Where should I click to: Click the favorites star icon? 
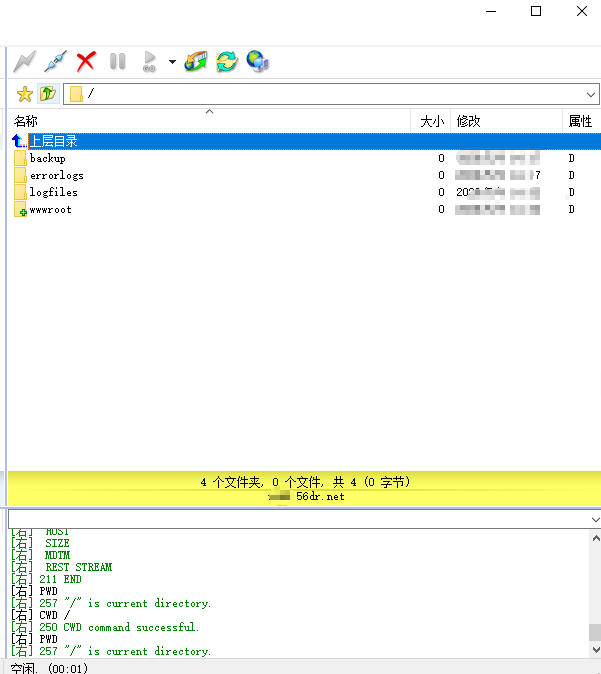point(25,94)
